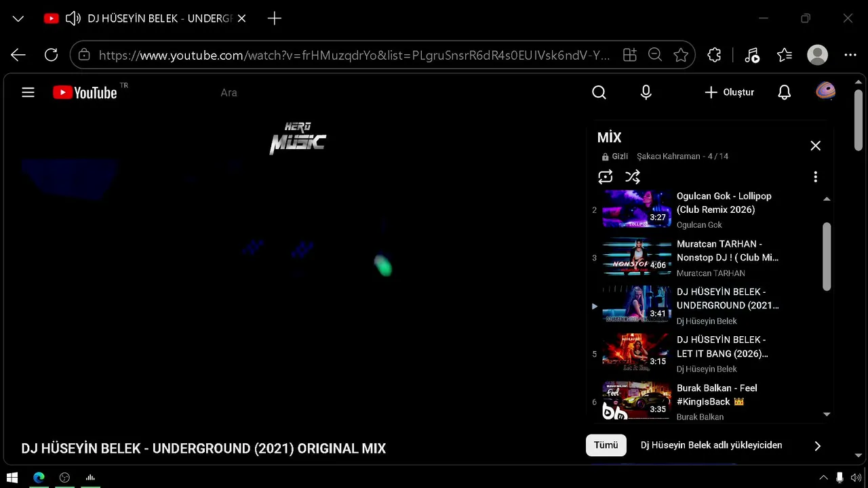The image size is (868, 488).
Task: Click the playlist scroll-down arrow
Action: (827, 414)
